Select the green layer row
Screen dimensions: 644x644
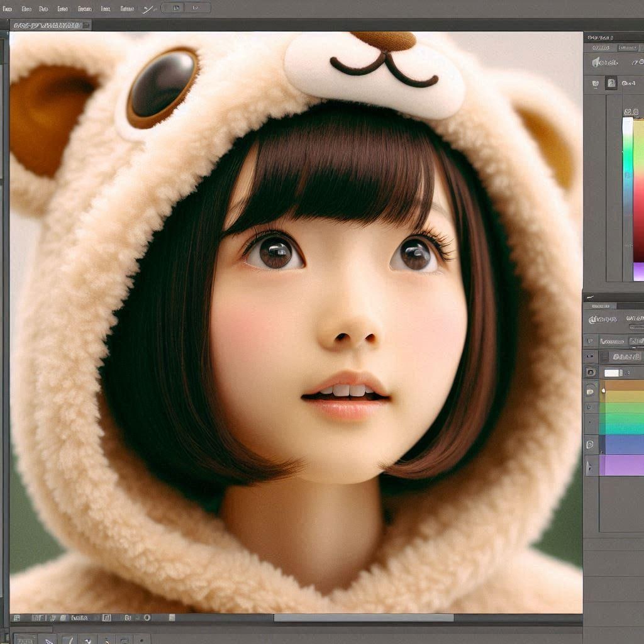pos(622,408)
